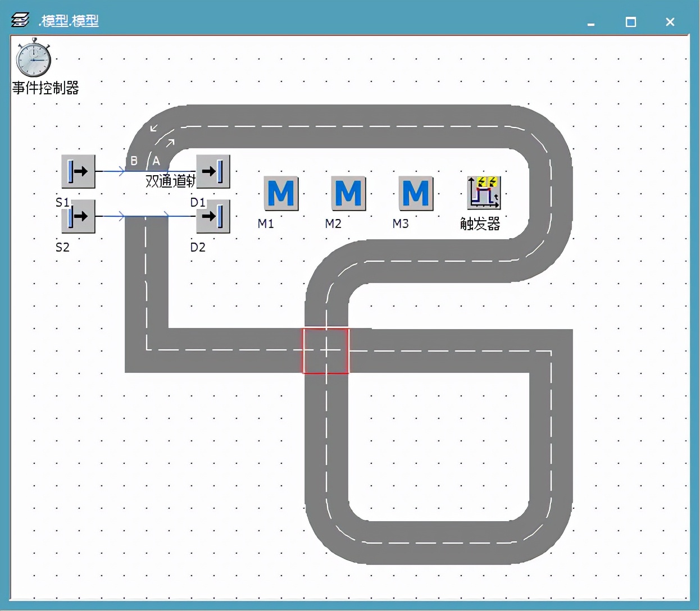The width and height of the screenshot is (700, 611).
Task: Close the 模型 model window
Action: tap(670, 22)
